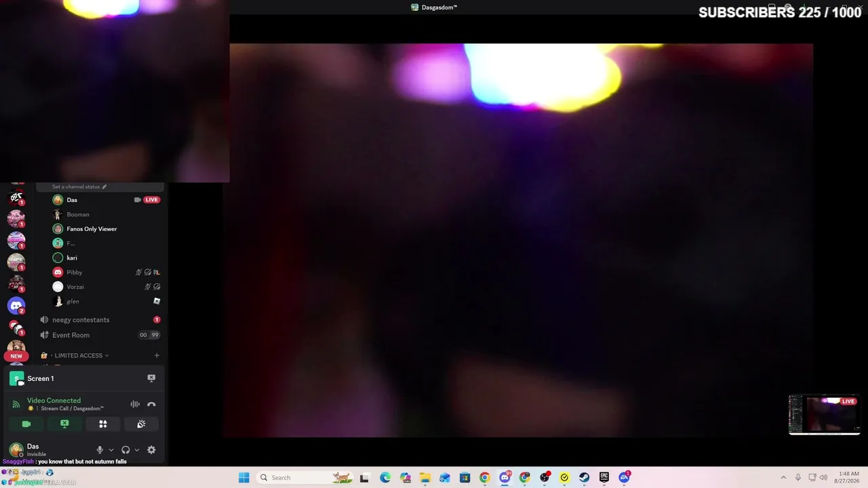Show hidden system tray icons
868x488 pixels.
tap(783, 478)
